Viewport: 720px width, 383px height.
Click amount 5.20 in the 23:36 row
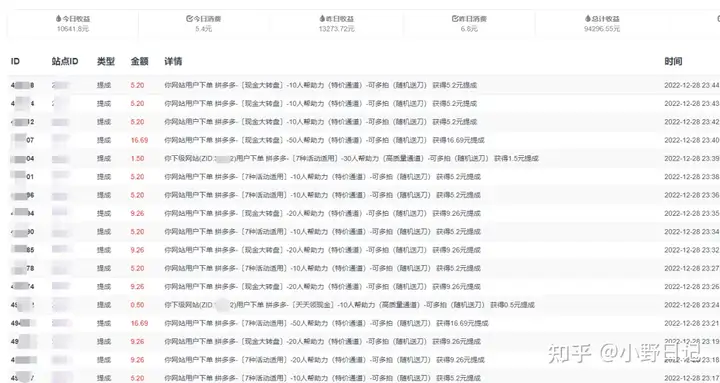pos(137,195)
